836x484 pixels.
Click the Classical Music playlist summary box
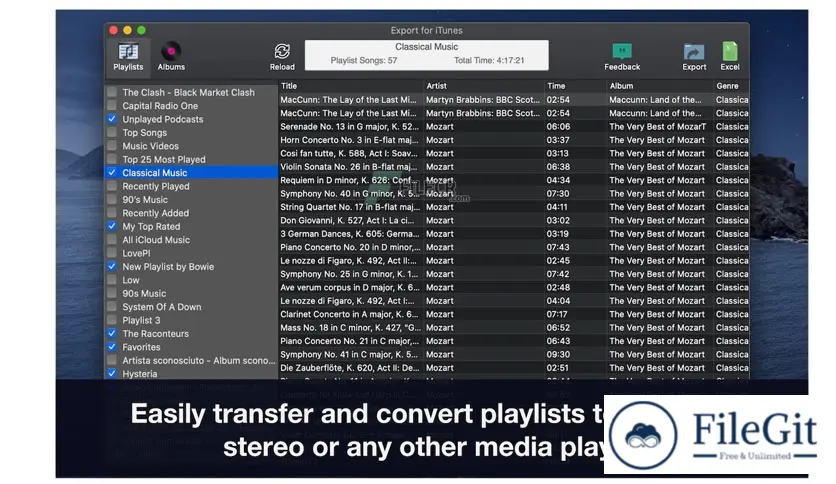[426, 55]
